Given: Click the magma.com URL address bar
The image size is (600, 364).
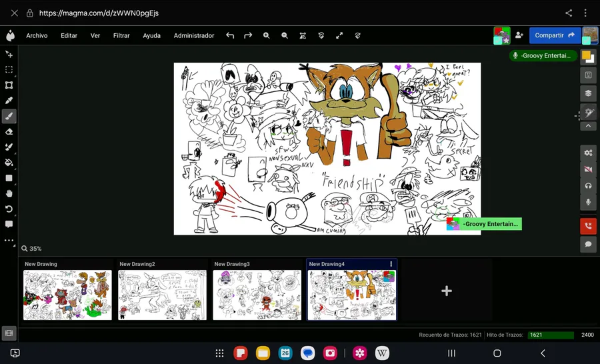Looking at the screenshot, I should (x=99, y=13).
